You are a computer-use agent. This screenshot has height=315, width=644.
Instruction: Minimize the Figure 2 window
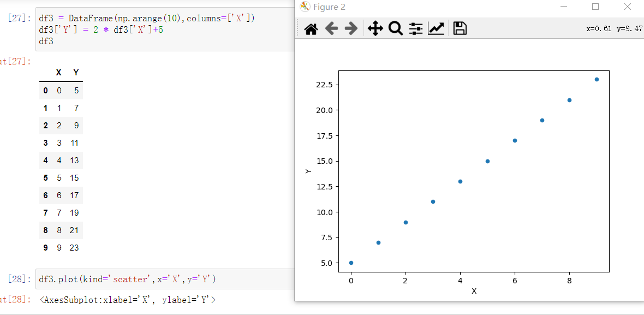click(x=564, y=7)
